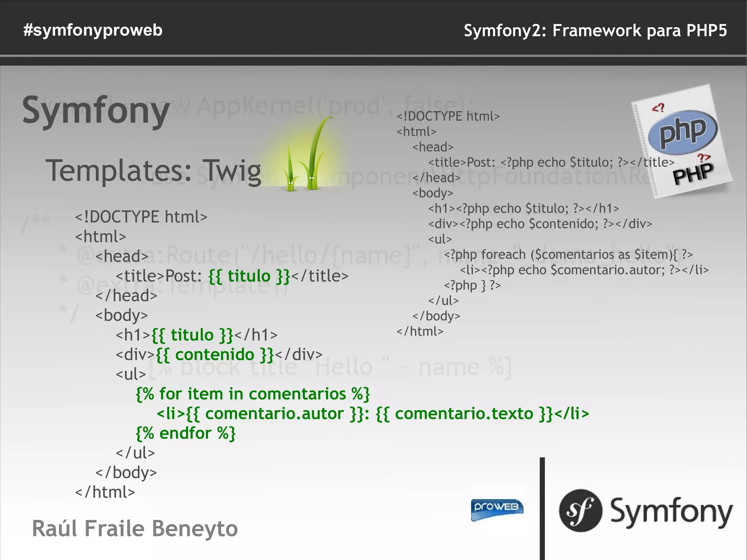Click the Twig grass sprout logo
The height and width of the screenshot is (560, 747).
point(310,153)
